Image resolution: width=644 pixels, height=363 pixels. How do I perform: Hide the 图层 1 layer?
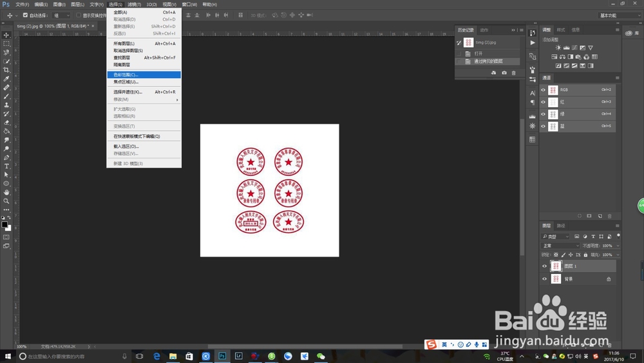click(x=544, y=266)
